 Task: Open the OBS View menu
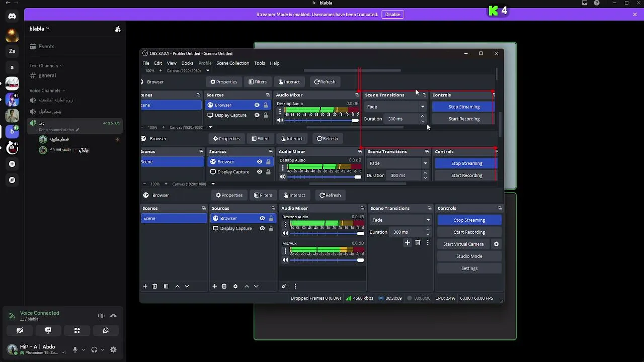coord(172,63)
